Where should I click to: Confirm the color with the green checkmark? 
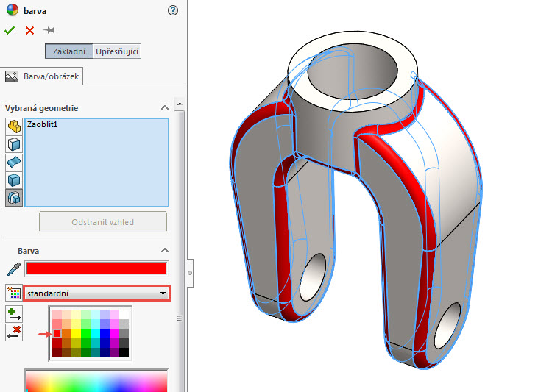(x=10, y=30)
